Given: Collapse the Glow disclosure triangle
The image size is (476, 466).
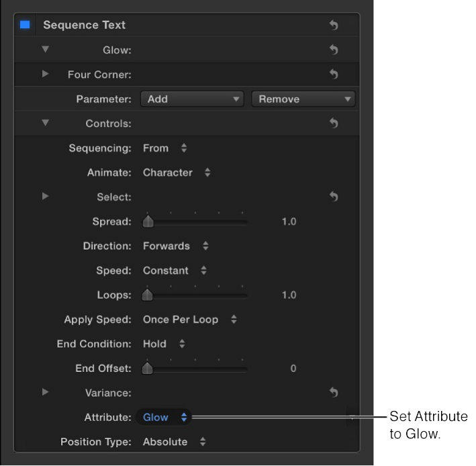Looking at the screenshot, I should coord(46,49).
